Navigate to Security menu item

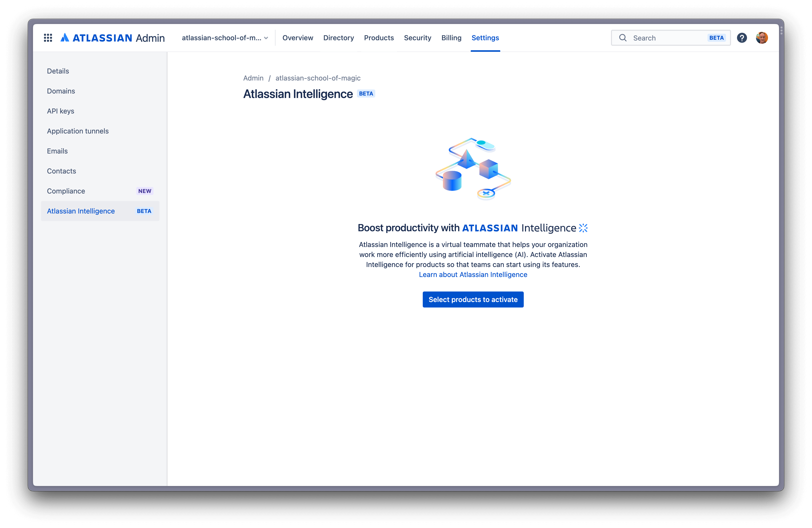[x=417, y=37]
